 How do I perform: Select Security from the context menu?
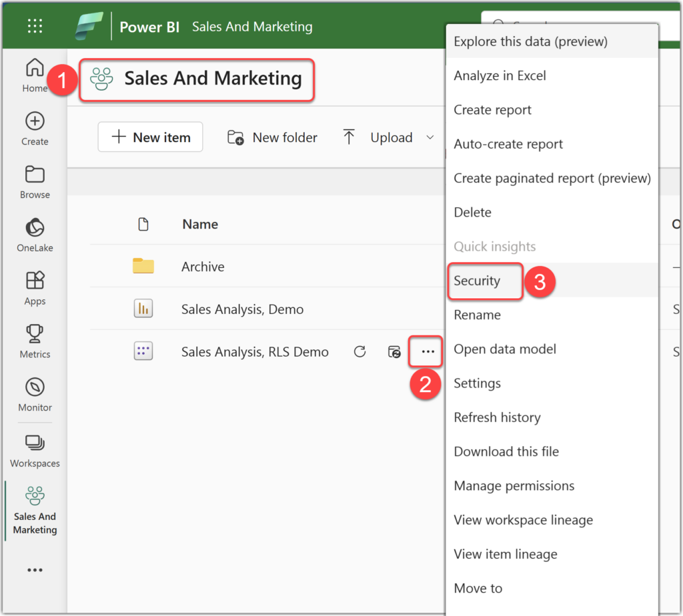(x=552, y=281)
